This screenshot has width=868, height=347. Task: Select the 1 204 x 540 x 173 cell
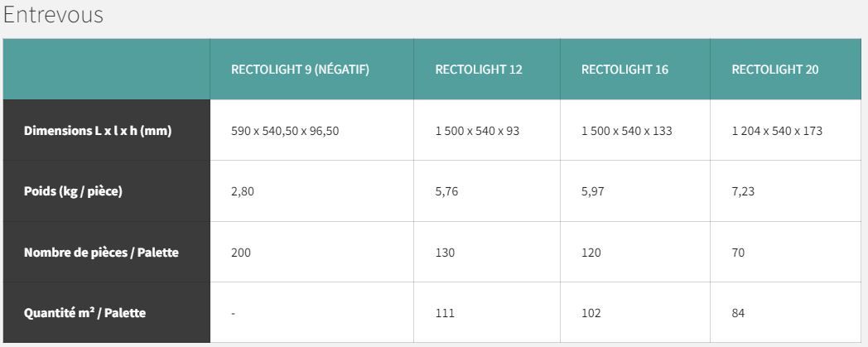[777, 131]
